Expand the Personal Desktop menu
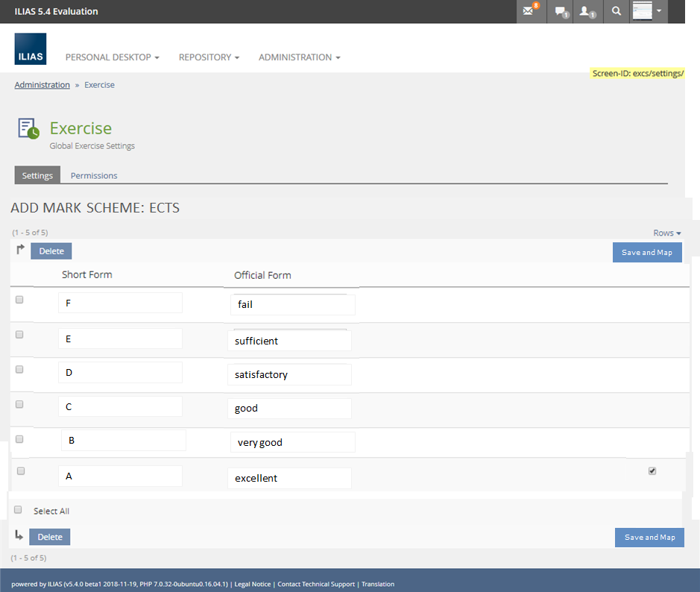The image size is (700, 592). coord(112,57)
